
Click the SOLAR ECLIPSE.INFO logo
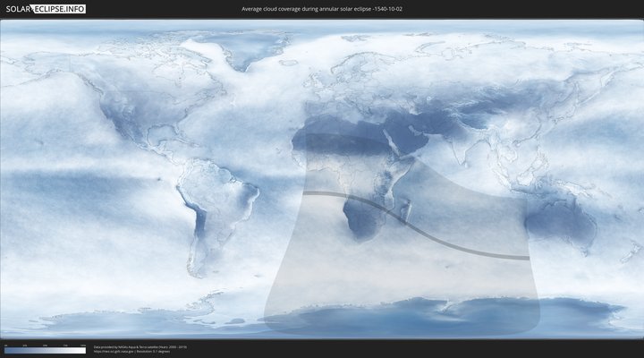point(45,8)
